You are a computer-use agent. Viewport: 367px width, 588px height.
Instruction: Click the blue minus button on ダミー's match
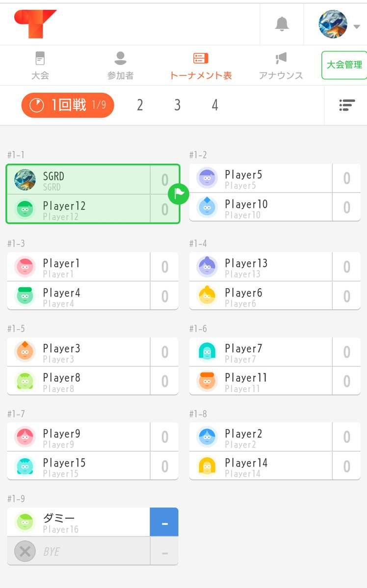pos(164,522)
